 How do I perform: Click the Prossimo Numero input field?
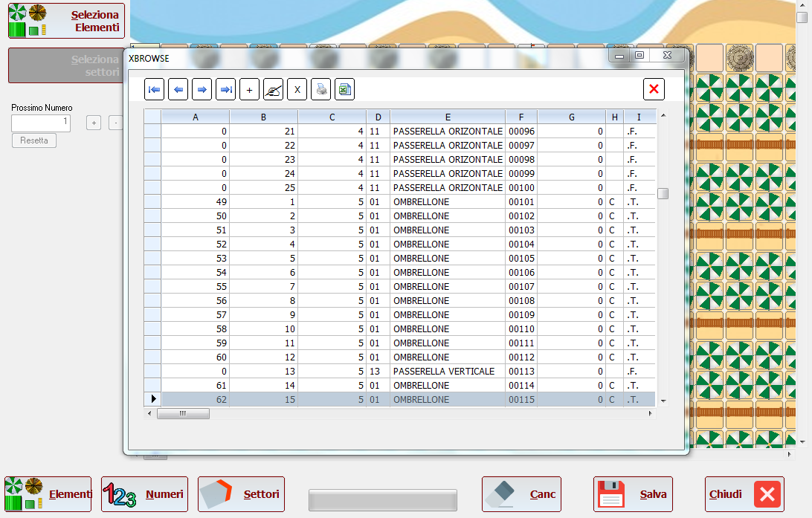[41, 123]
